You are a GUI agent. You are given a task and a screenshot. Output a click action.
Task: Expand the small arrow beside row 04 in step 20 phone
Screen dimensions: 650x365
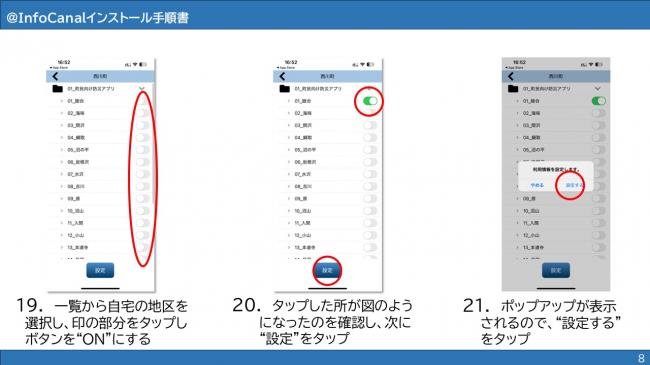(289, 138)
